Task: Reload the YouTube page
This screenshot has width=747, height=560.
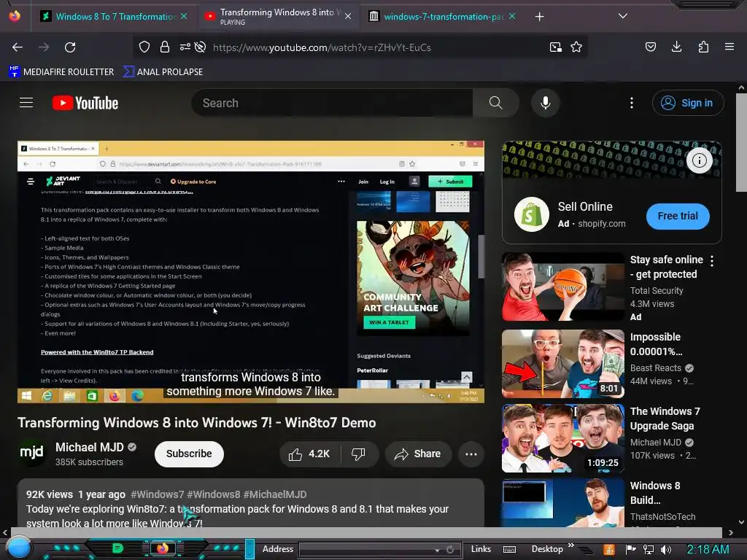Action: pos(70,47)
